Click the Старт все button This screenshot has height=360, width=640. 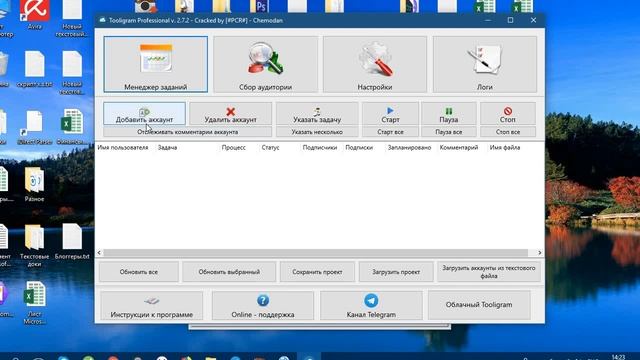[390, 132]
